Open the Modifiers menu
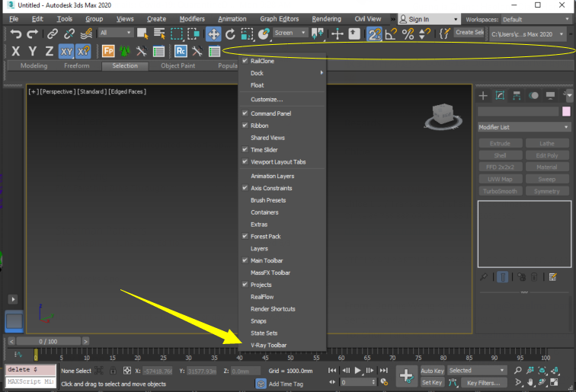 192,19
